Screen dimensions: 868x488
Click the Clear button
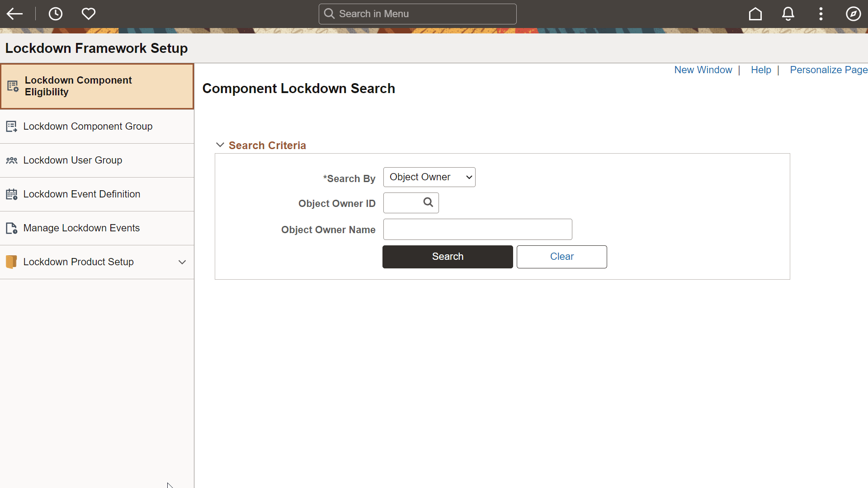pos(561,256)
